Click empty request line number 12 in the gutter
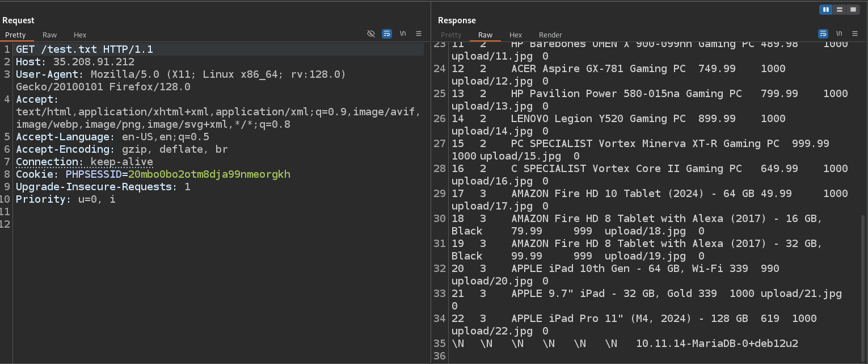Viewport: 868px width, 364px height. (x=6, y=224)
